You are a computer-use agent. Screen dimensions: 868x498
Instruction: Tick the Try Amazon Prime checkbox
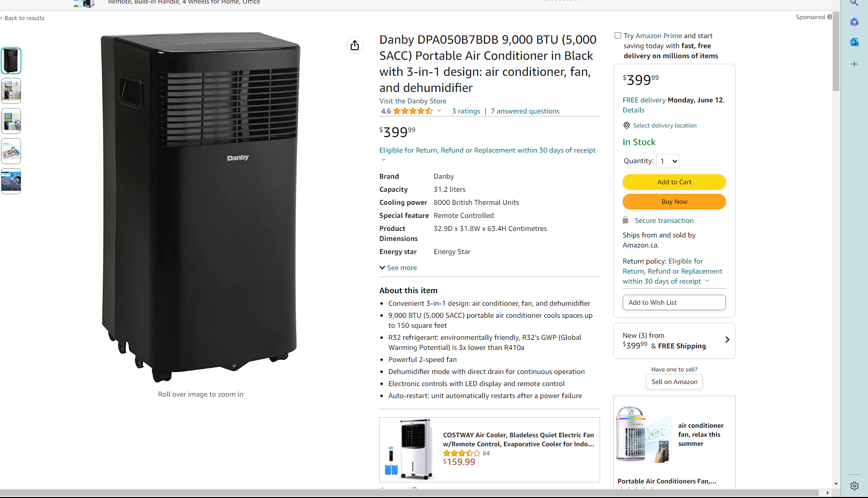[618, 36]
